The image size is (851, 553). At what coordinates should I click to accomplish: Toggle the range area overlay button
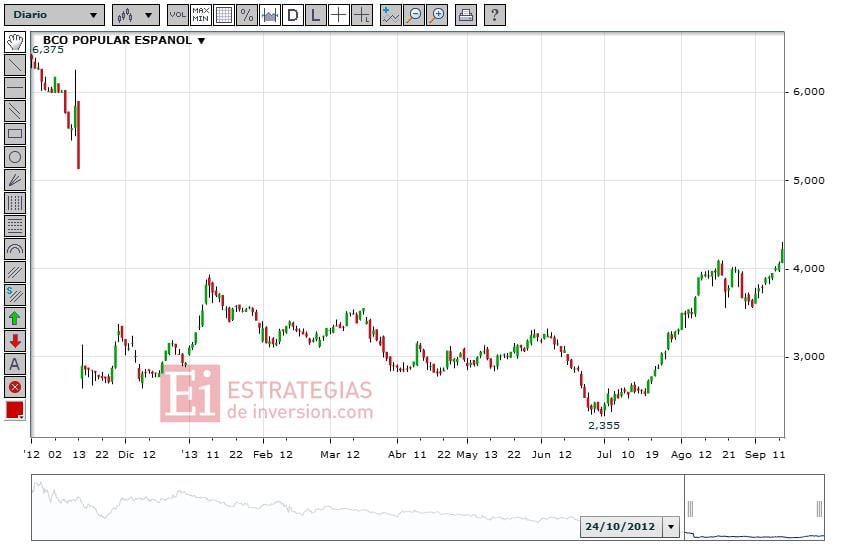tap(270, 15)
